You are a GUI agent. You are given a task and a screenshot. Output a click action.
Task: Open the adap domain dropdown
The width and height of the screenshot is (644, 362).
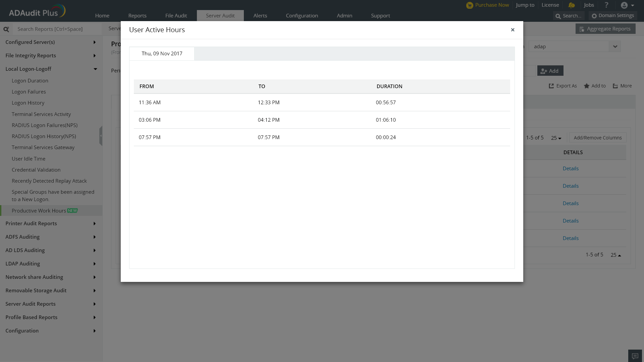click(x=614, y=47)
